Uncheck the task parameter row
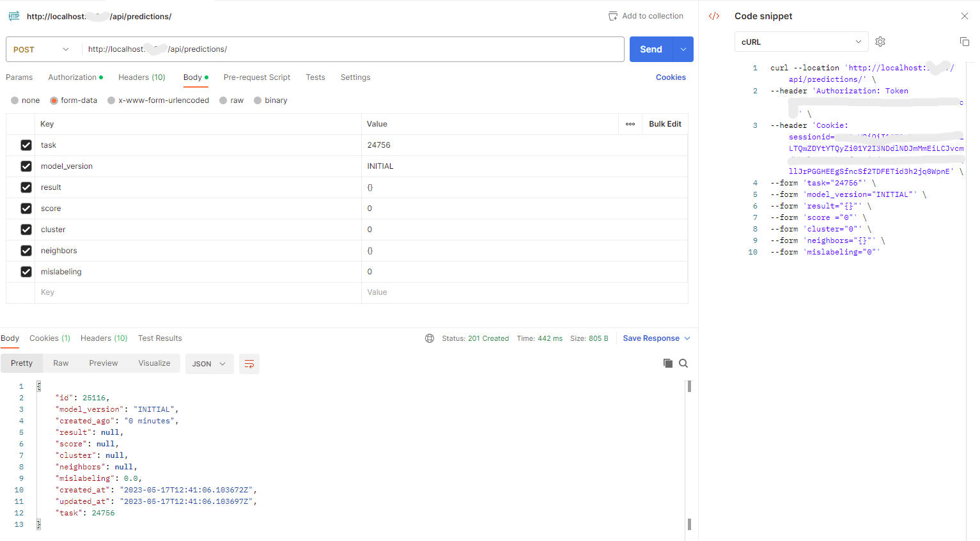This screenshot has width=980, height=541. 26,145
